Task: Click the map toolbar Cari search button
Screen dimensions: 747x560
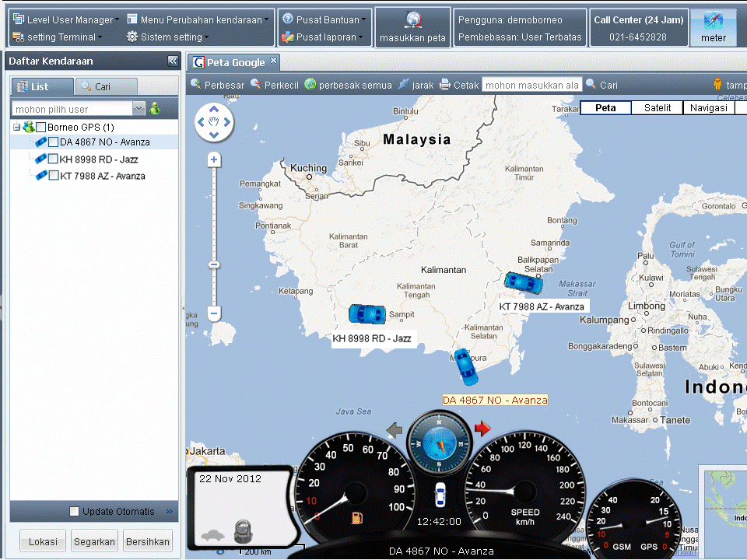Action: tap(601, 85)
